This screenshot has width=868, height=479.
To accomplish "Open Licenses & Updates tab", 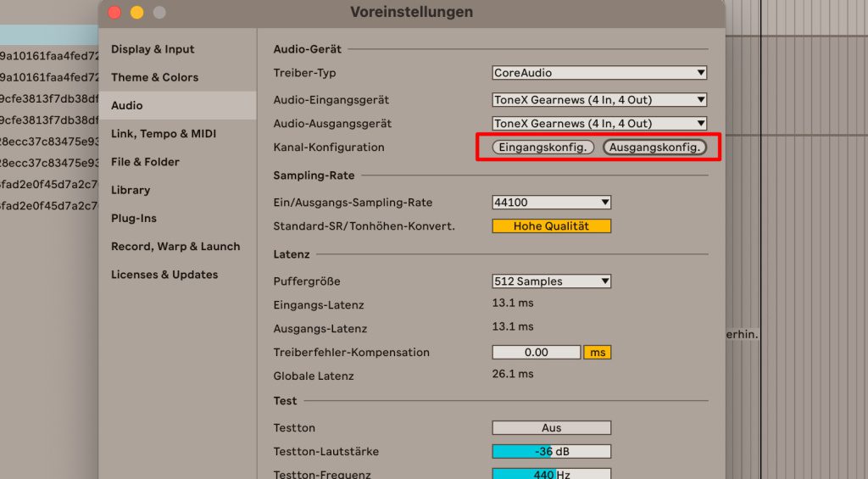I will point(164,275).
